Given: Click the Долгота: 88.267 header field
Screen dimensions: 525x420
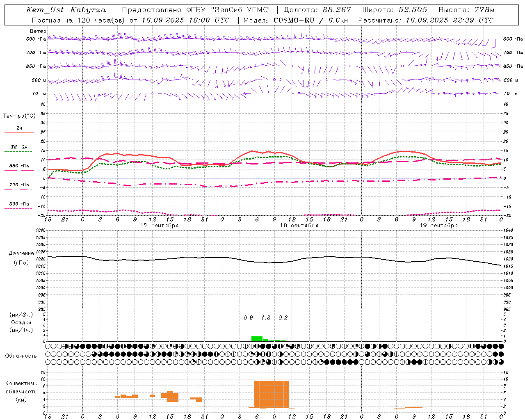Looking at the screenshot, I should pos(317,10).
